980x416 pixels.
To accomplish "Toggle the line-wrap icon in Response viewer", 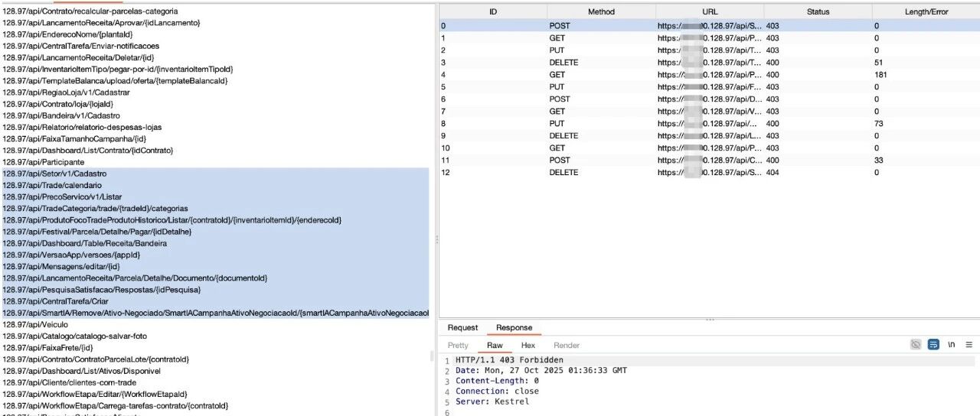I will click(933, 345).
